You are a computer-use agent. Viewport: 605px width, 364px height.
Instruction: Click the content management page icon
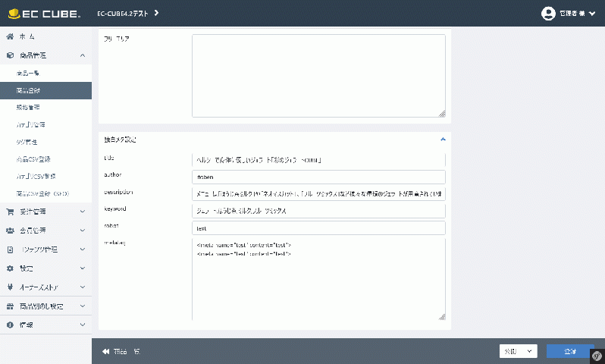point(10,249)
